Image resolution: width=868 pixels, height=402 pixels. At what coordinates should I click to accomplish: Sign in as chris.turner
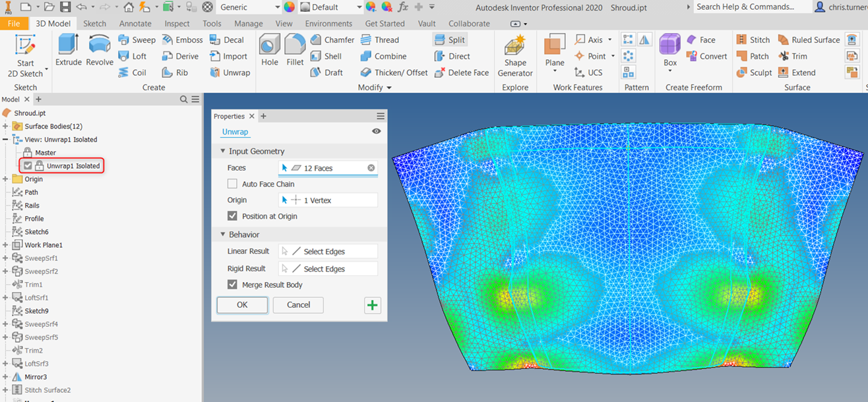841,7
